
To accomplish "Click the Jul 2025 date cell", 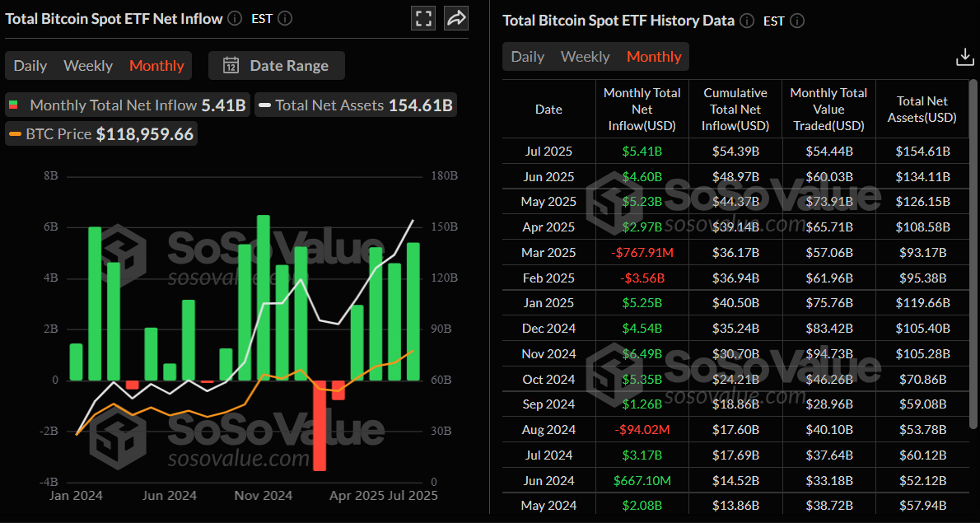I will click(548, 152).
